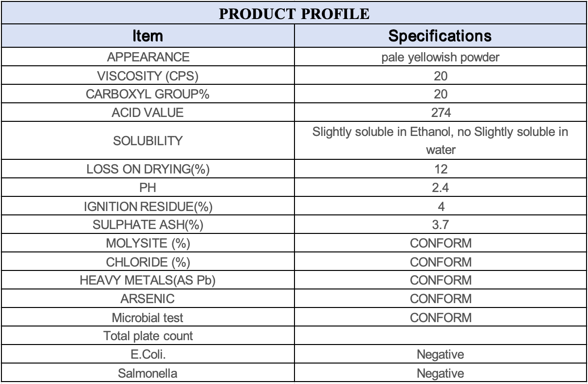Viewport: 588px width, 384px height.
Task: Click the APPEARANCE row label
Action: click(x=149, y=57)
